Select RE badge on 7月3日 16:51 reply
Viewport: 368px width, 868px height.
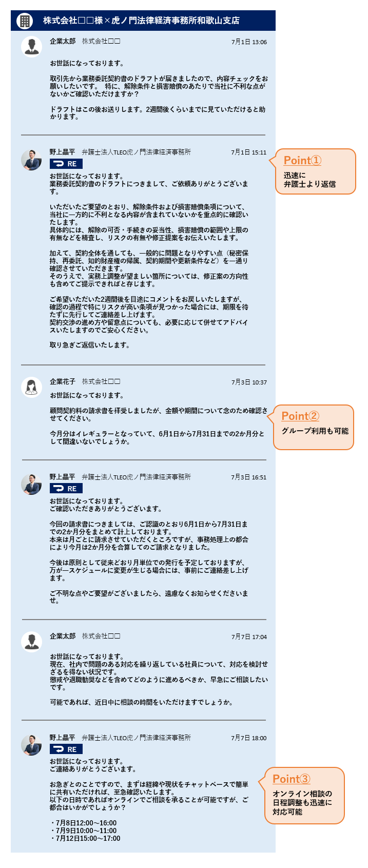[x=66, y=489]
